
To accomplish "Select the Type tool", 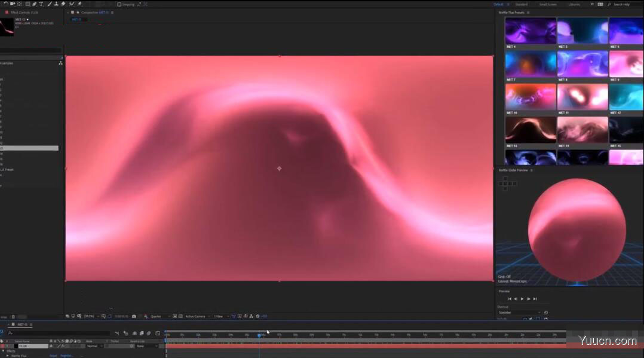I will 41,4.
